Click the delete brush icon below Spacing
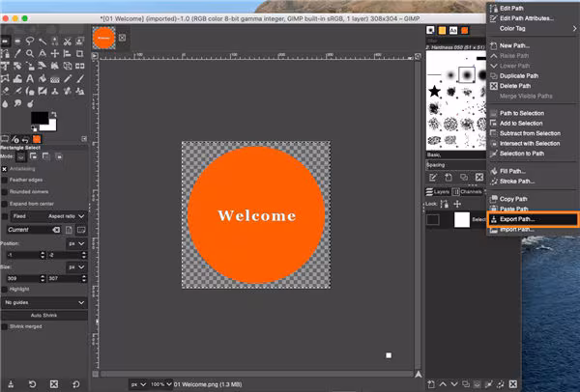Image resolution: width=580 pixels, height=392 pixels. coord(479,178)
